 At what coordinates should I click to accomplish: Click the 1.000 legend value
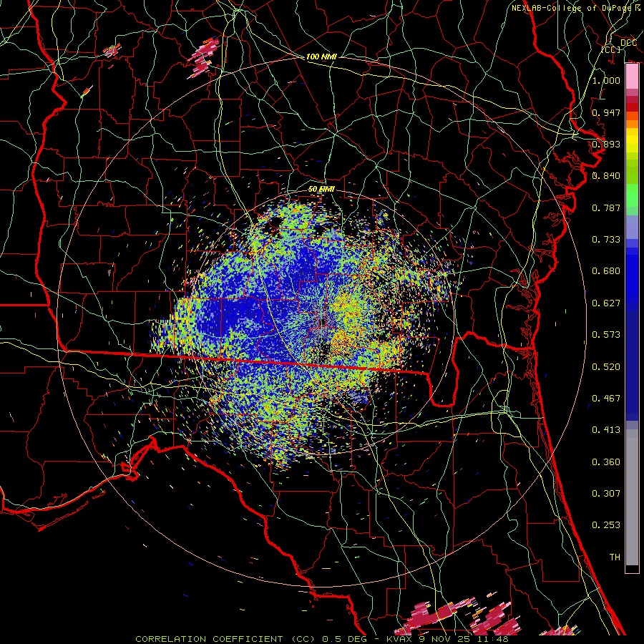pos(606,80)
